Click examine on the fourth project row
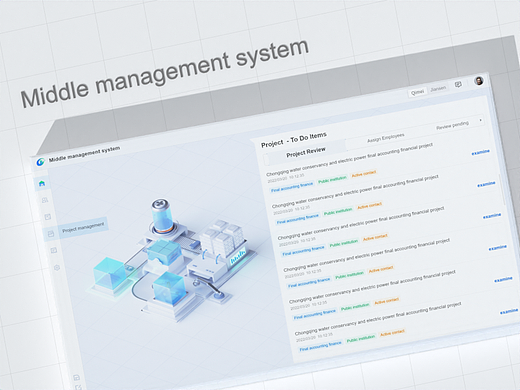 [497, 248]
